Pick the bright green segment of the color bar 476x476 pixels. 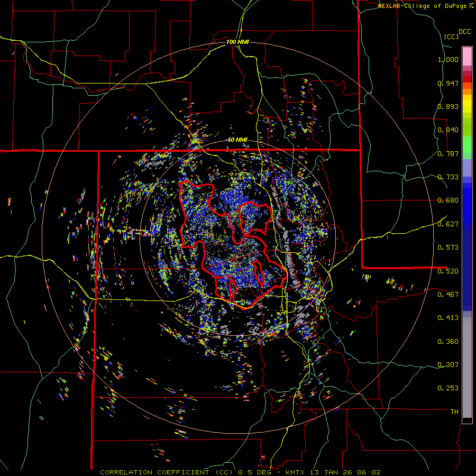pyautogui.click(x=467, y=144)
